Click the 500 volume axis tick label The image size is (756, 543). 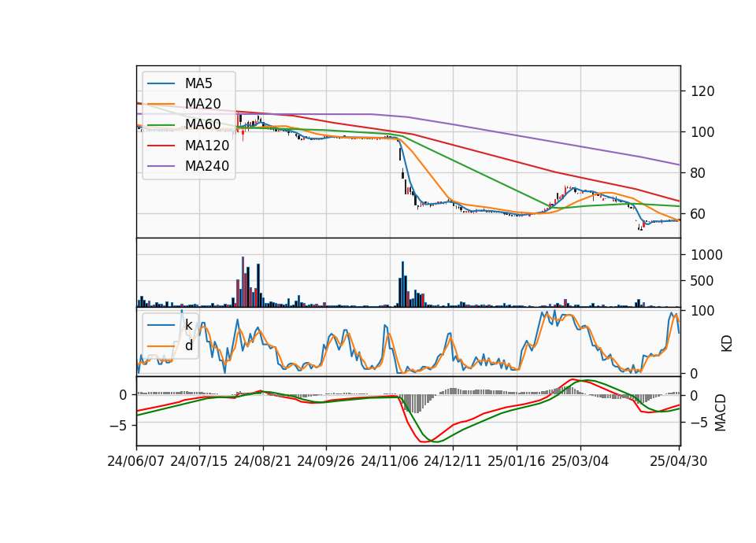pos(702,281)
